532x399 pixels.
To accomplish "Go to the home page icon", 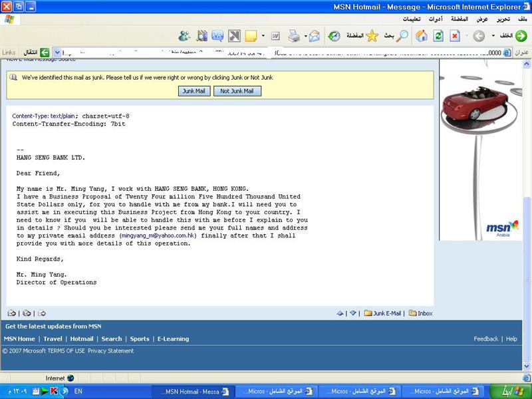I will click(422, 36).
